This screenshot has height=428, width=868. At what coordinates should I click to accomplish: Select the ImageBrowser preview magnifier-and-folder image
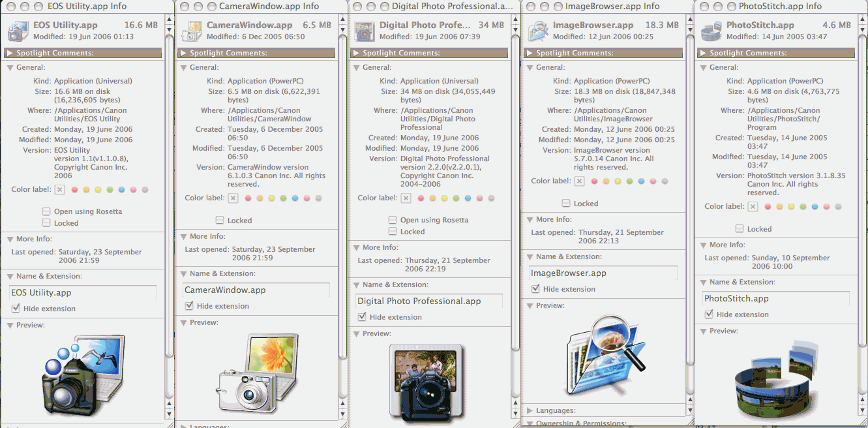click(x=606, y=356)
